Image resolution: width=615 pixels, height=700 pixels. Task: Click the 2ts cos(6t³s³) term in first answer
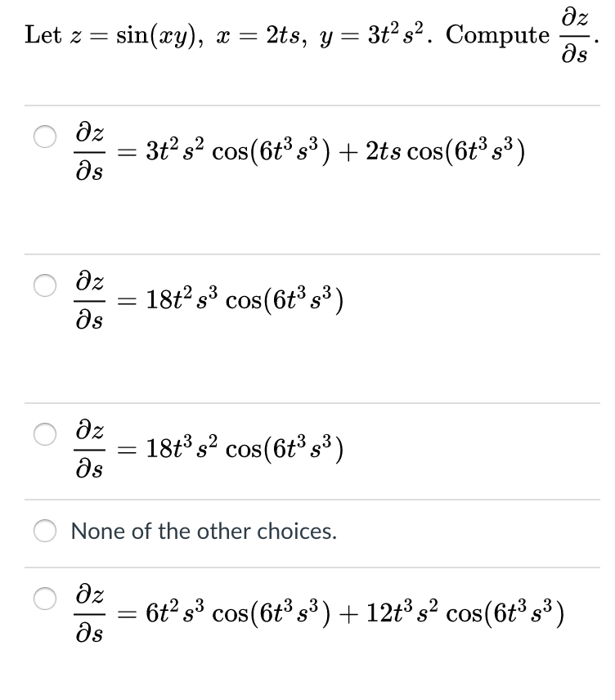coord(445,151)
